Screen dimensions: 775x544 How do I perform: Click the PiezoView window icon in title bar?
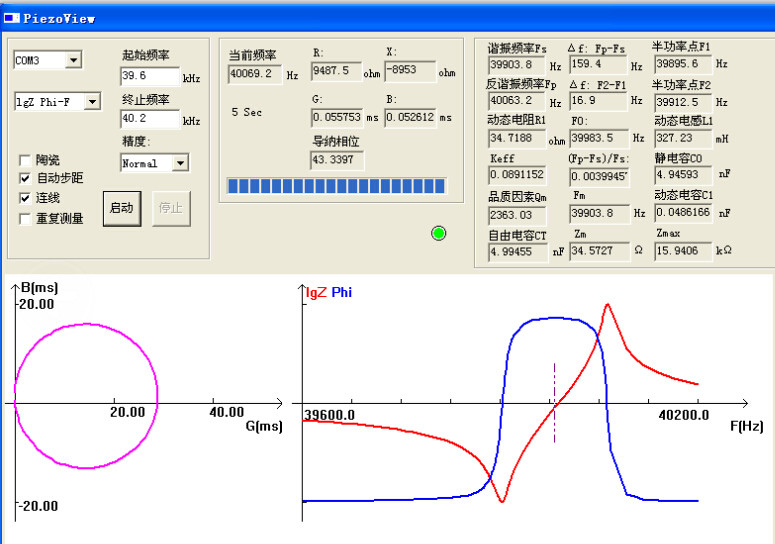11,18
